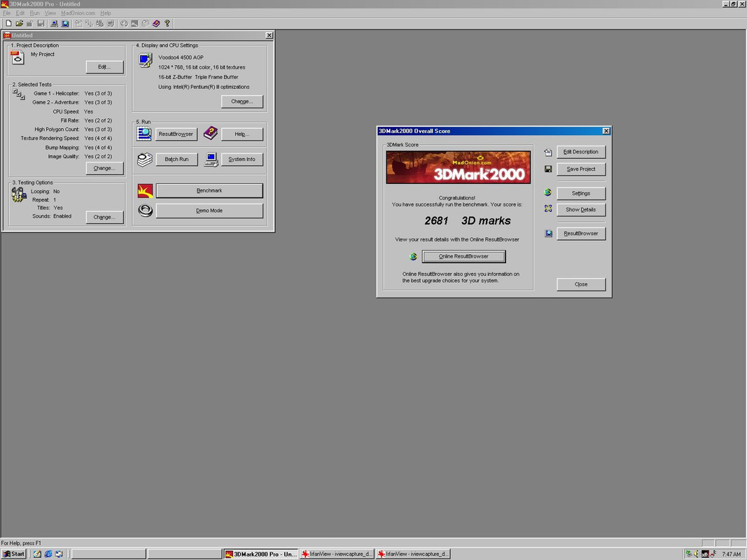The height and width of the screenshot is (560, 747).
Task: Click Change... under Selected Tests
Action: click(104, 168)
